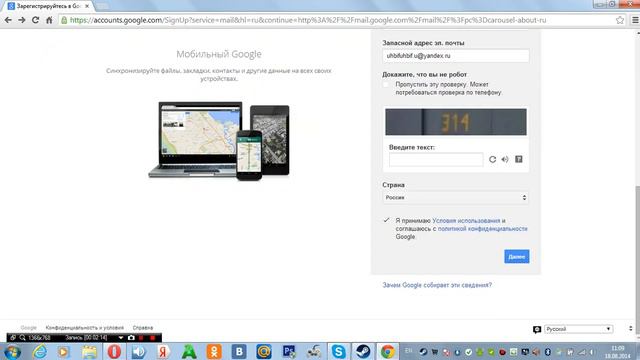Open VK taskbar icon

coord(239,351)
